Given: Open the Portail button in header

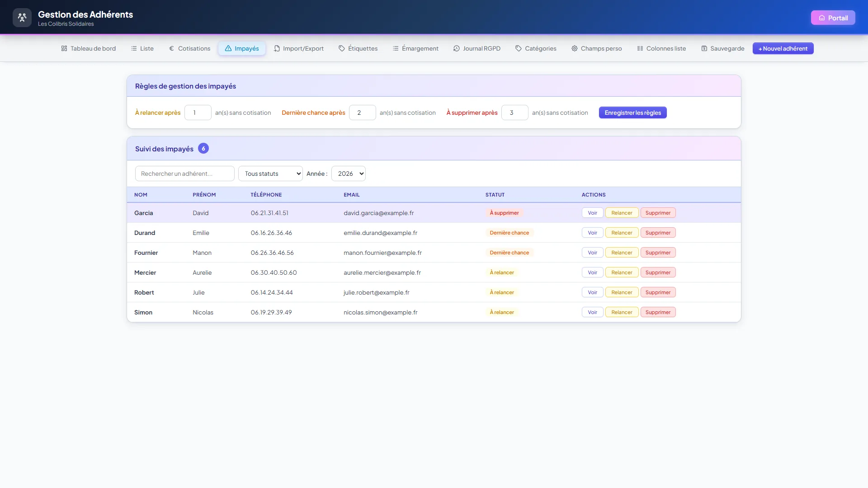Looking at the screenshot, I should click(x=833, y=18).
